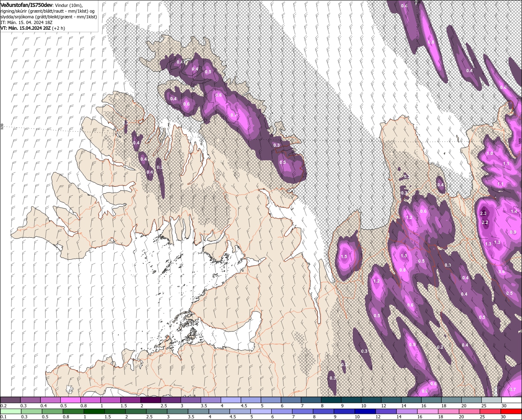Viewport: 522px width, 420px height.
Task: Click the 1.4 precipitation value on the map
Action: pyautogui.click(x=514, y=211)
